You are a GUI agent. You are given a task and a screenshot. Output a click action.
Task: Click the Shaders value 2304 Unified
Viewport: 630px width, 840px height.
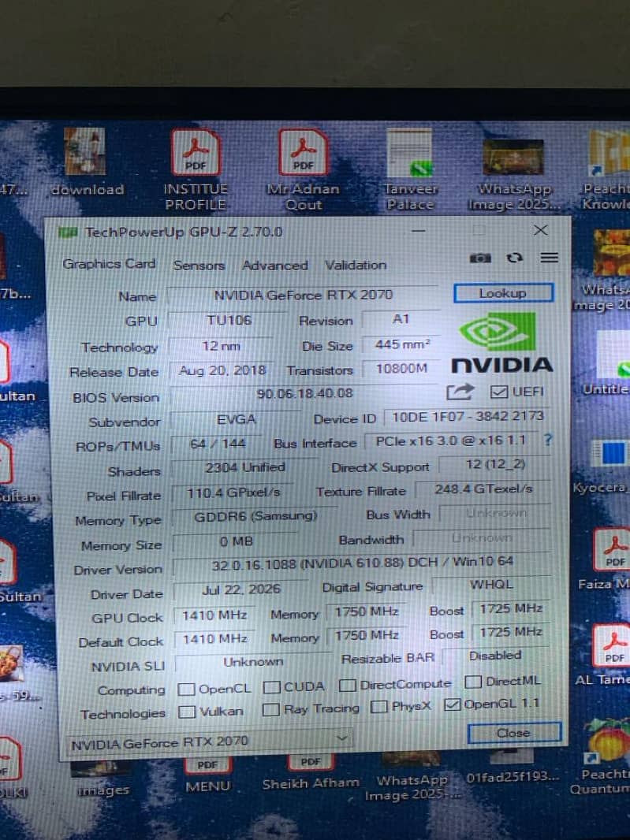point(245,467)
